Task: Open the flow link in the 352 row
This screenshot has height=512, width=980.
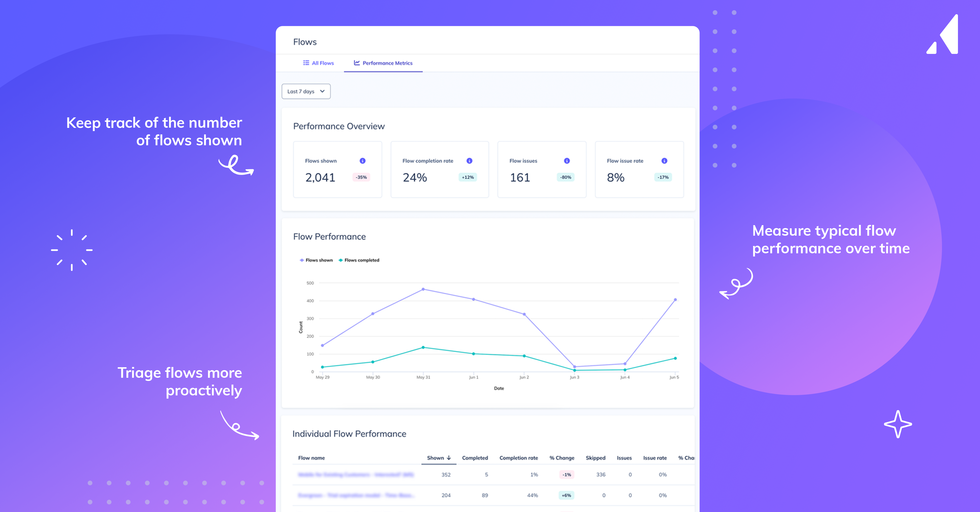Action: (x=356, y=475)
